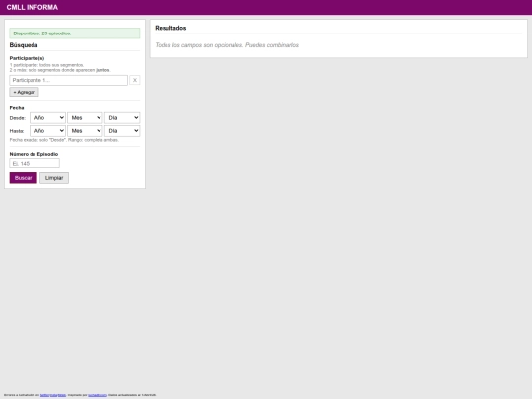Open the Hasta Mes dropdown
This screenshot has height=399, width=532.
85,131
